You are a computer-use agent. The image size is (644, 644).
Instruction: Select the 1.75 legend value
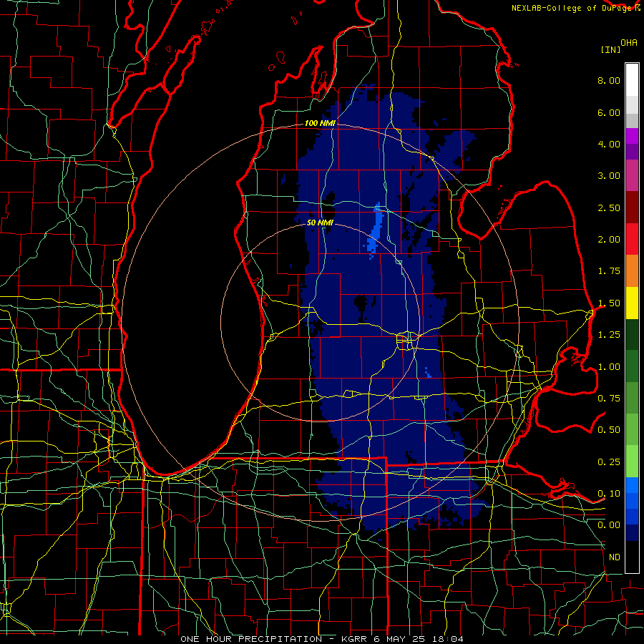609,271
